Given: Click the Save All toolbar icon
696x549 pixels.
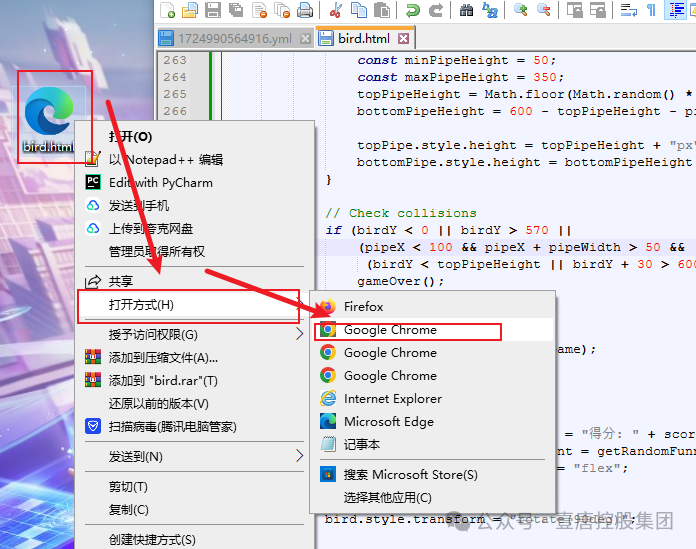Looking at the screenshot, I should pyautogui.click(x=236, y=9).
